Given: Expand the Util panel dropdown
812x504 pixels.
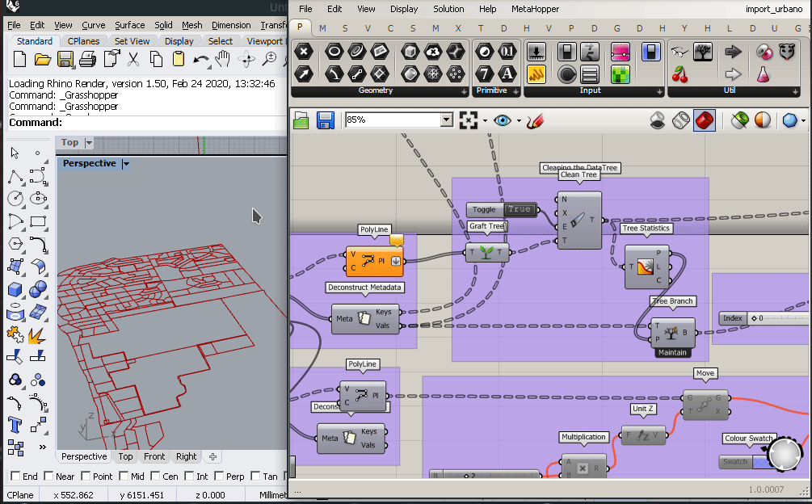Looking at the screenshot, I should point(795,91).
